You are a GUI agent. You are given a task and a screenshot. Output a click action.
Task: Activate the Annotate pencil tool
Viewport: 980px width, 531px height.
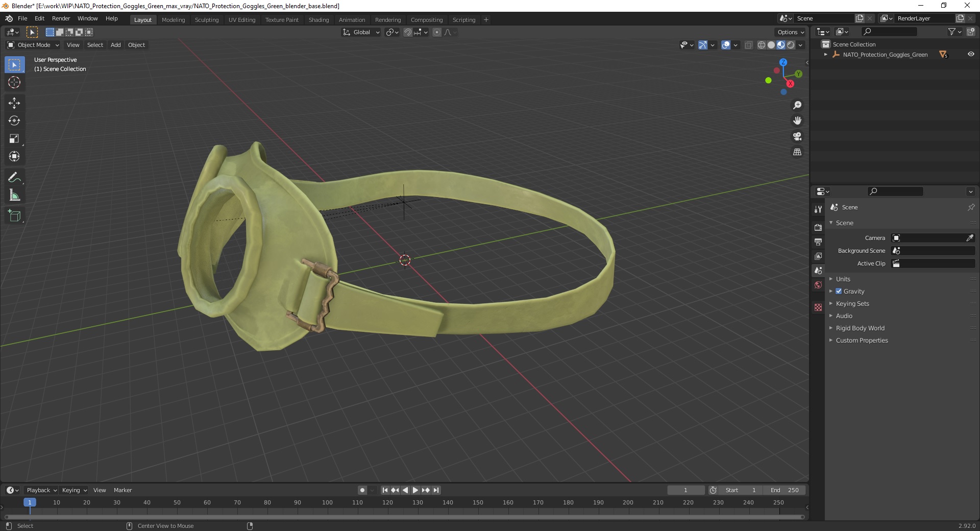(14, 178)
